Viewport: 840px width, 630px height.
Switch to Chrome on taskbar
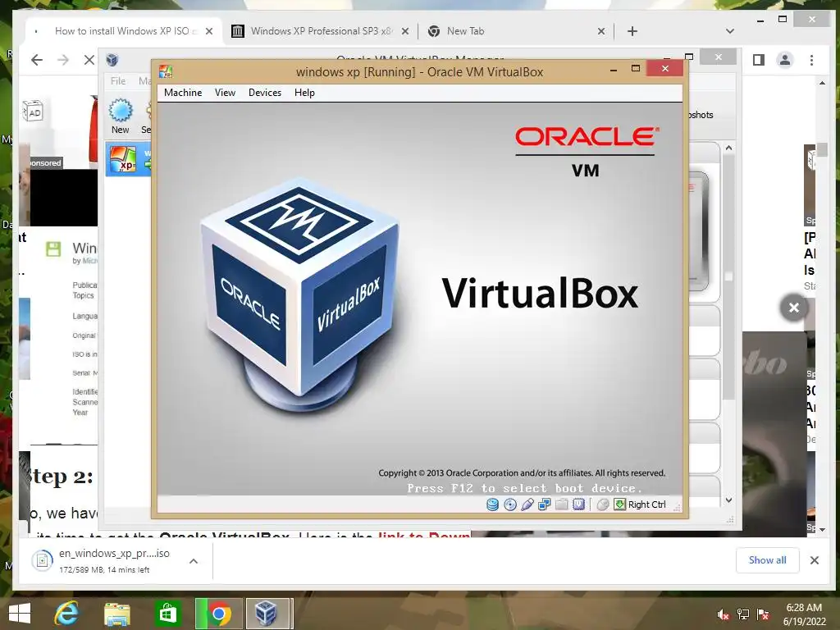click(218, 614)
